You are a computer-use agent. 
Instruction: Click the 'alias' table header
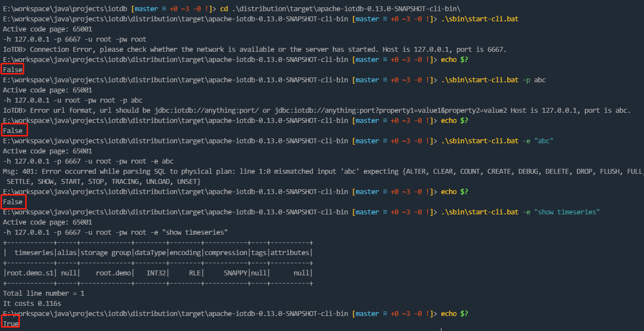(x=67, y=253)
